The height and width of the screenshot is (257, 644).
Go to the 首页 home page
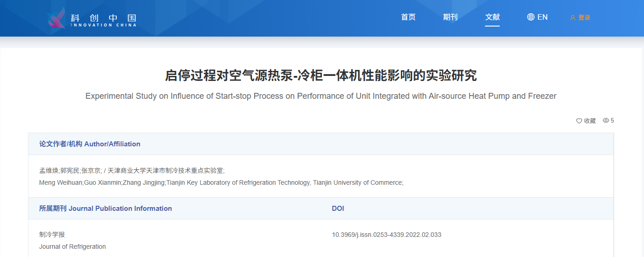[408, 17]
